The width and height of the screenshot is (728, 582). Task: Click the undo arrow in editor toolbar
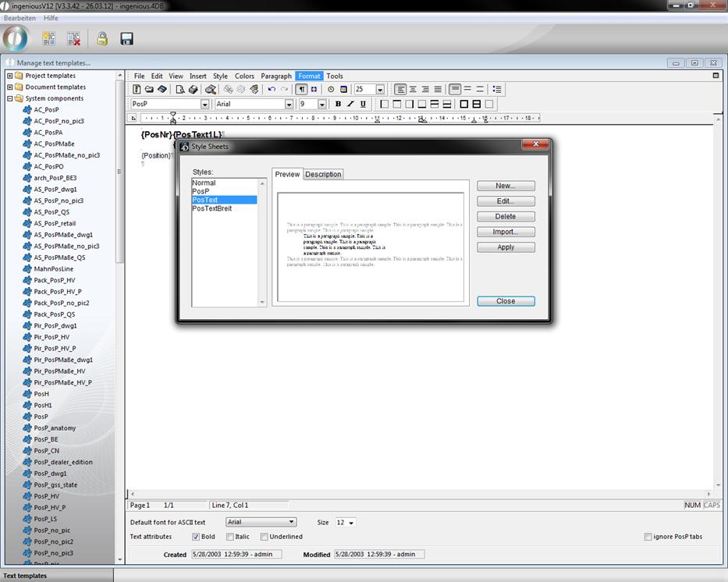(272, 90)
